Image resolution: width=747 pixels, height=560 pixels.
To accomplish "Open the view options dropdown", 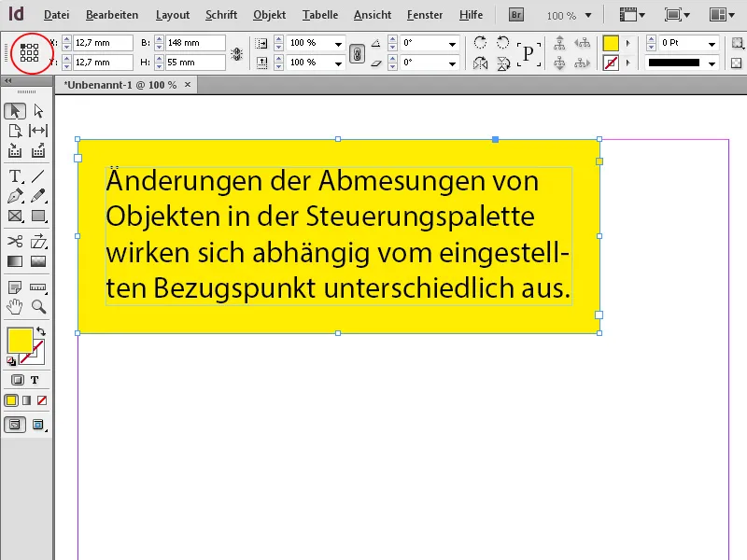I will [x=632, y=15].
